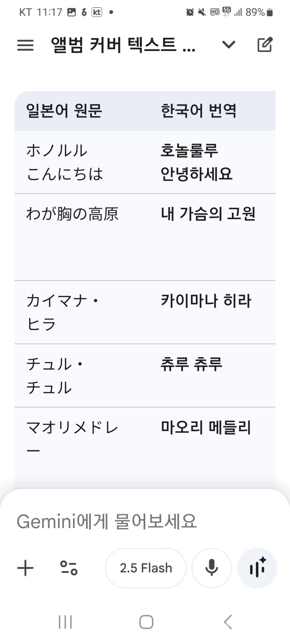Tap the '마오리 메들리' translation cell
290x644 pixels.
click(x=206, y=427)
